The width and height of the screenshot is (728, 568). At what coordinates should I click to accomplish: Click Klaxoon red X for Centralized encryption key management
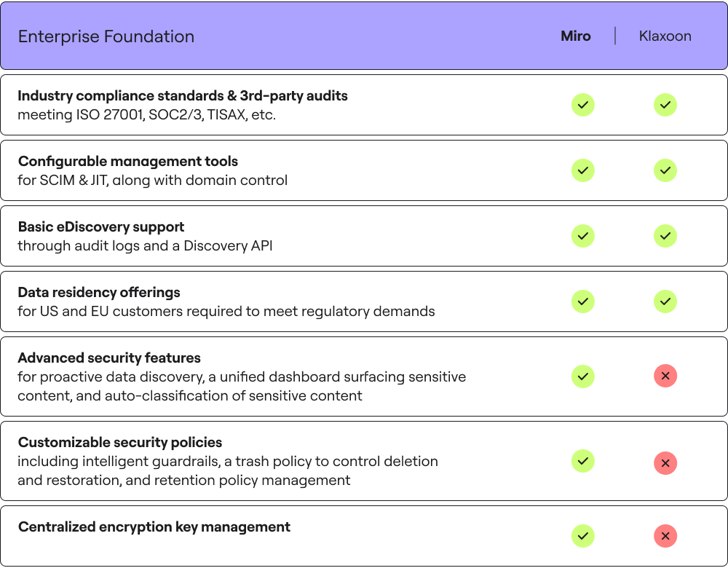click(665, 536)
